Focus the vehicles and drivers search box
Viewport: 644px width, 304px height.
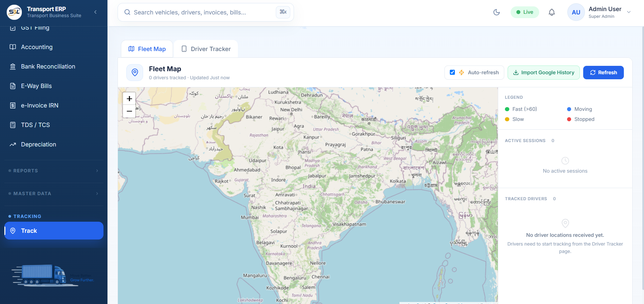[206, 12]
